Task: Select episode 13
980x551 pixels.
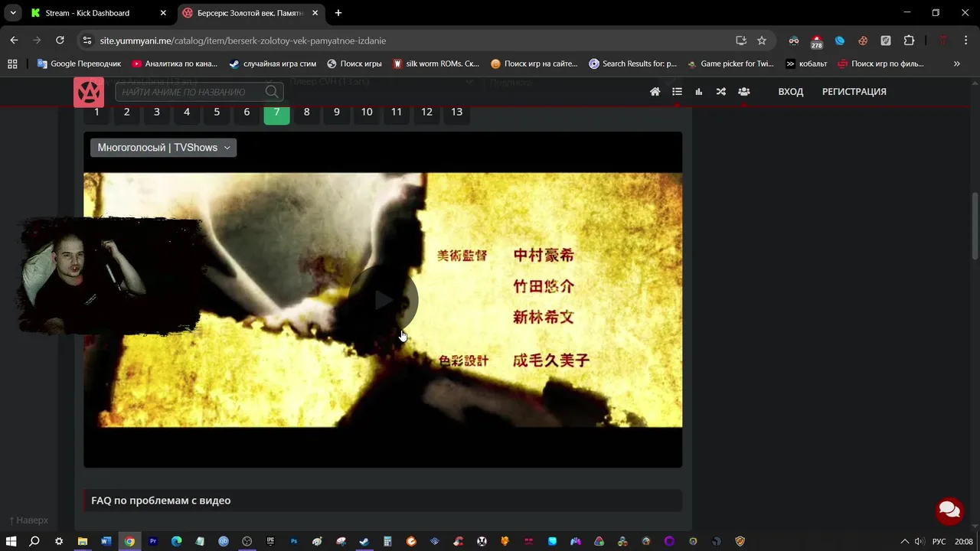Action: tap(456, 112)
